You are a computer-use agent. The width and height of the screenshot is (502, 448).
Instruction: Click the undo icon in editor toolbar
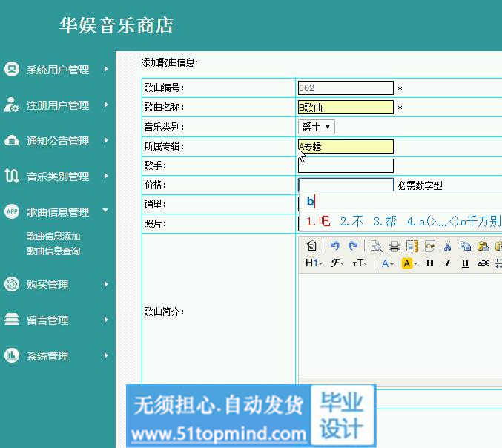point(334,246)
